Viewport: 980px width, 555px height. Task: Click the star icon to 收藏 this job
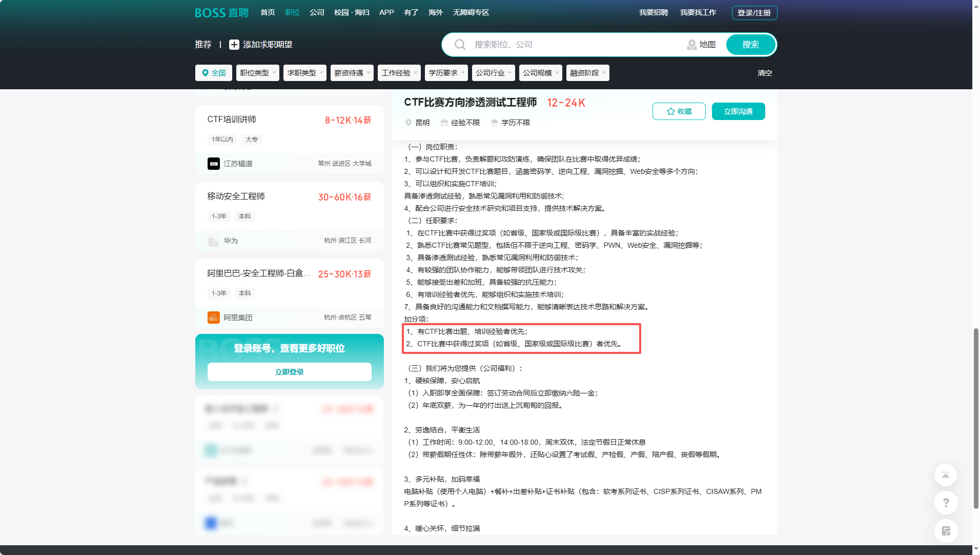670,111
